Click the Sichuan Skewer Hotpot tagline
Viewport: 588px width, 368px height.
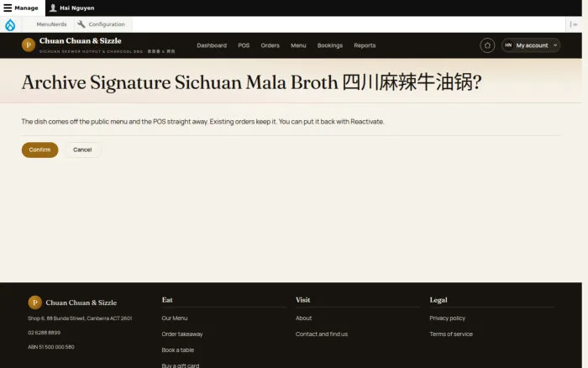[x=108, y=51]
